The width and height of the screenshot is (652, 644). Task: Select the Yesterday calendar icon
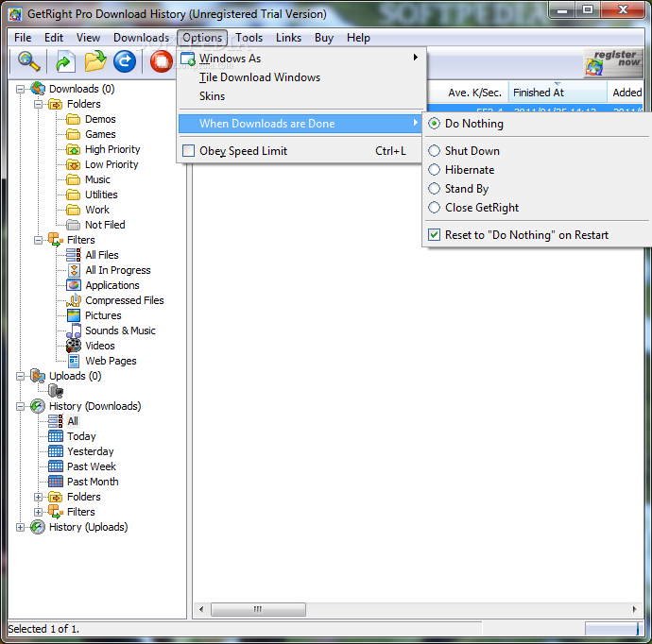pos(56,451)
